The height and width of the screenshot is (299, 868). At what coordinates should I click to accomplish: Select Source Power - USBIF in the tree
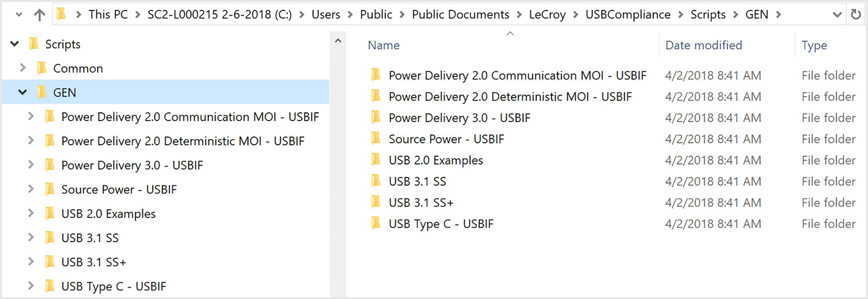(119, 189)
